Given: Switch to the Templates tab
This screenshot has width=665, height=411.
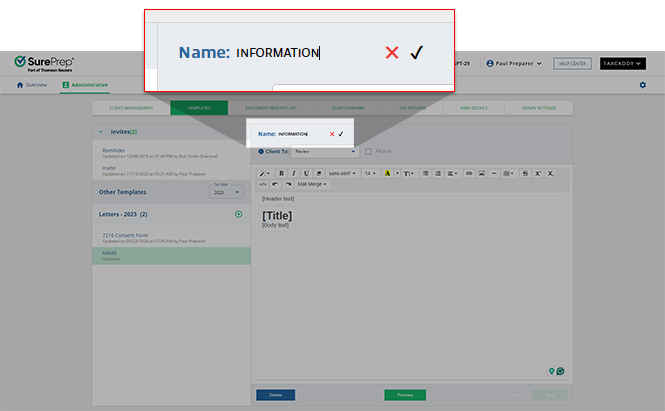Looking at the screenshot, I should point(199,108).
